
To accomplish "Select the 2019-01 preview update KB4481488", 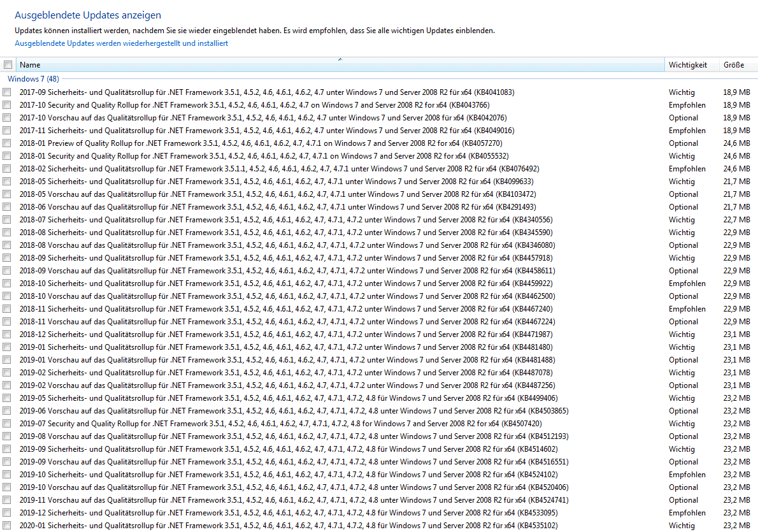I will pyautogui.click(x=287, y=360).
